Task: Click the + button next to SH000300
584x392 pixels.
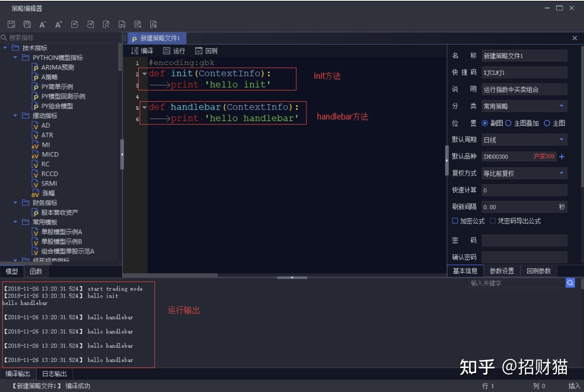Action: coord(562,156)
